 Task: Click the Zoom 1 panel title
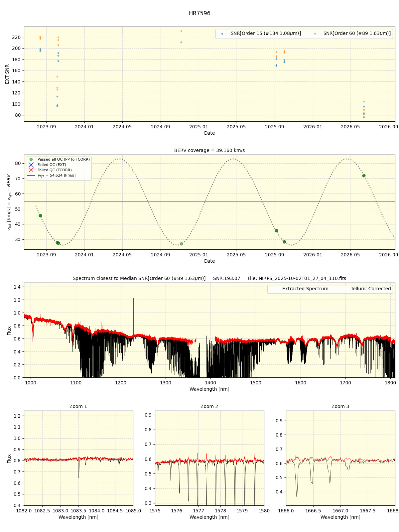78,407
